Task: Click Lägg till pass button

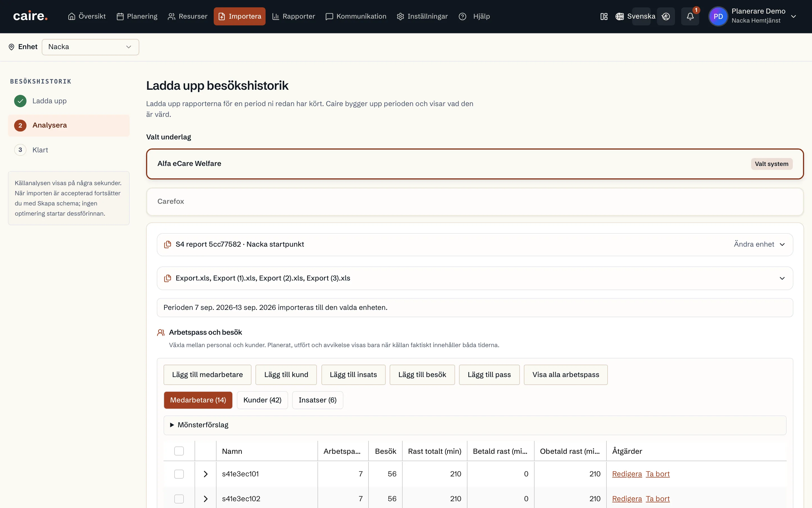Action: tap(489, 375)
